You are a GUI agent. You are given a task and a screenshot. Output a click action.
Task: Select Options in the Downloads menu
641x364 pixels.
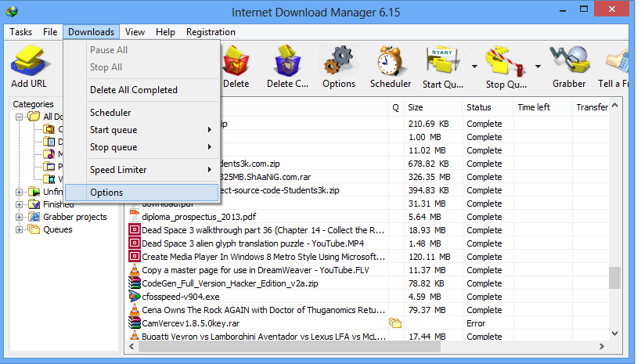(x=142, y=193)
